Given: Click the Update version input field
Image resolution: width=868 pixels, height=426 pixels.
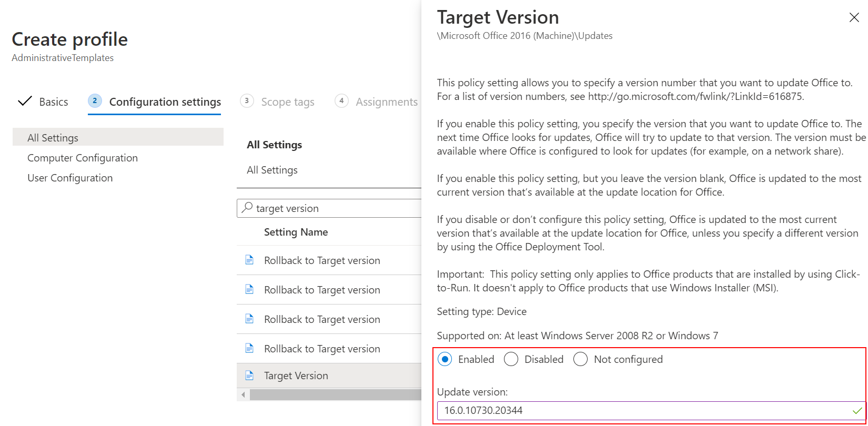Looking at the screenshot, I should [x=651, y=410].
